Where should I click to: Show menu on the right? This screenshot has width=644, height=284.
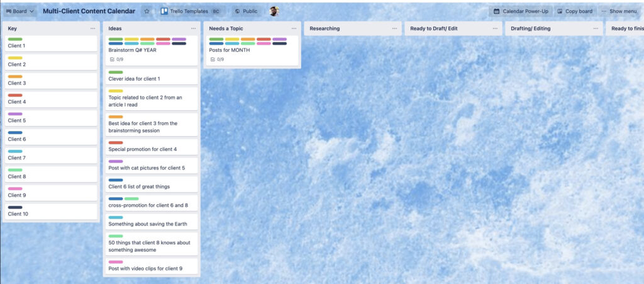click(619, 11)
